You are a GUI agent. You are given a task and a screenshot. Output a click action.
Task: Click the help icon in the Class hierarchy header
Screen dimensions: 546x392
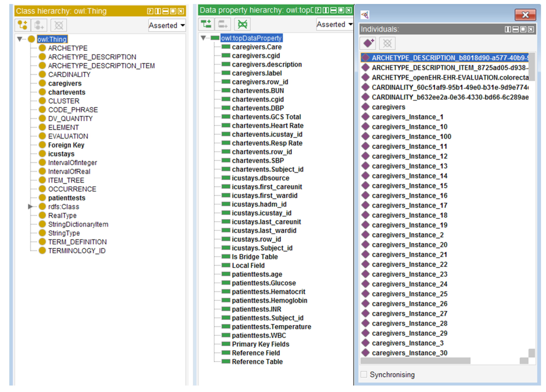(150, 11)
